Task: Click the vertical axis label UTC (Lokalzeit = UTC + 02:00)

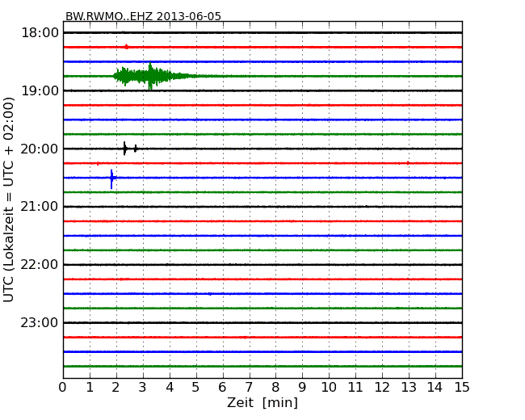Action: pos(9,199)
